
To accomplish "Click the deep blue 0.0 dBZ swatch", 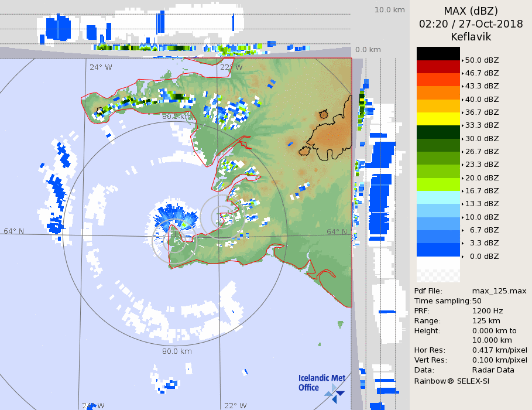I will click(x=438, y=250).
